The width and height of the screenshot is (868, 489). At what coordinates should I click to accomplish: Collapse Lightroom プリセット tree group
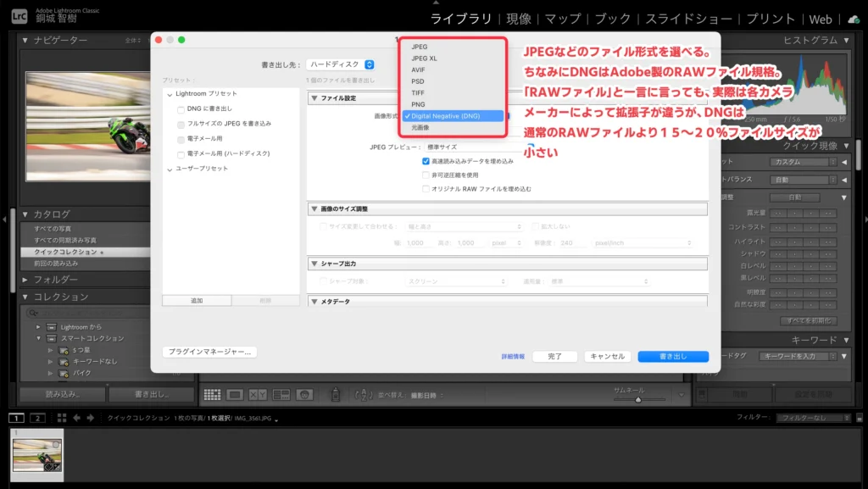[170, 94]
